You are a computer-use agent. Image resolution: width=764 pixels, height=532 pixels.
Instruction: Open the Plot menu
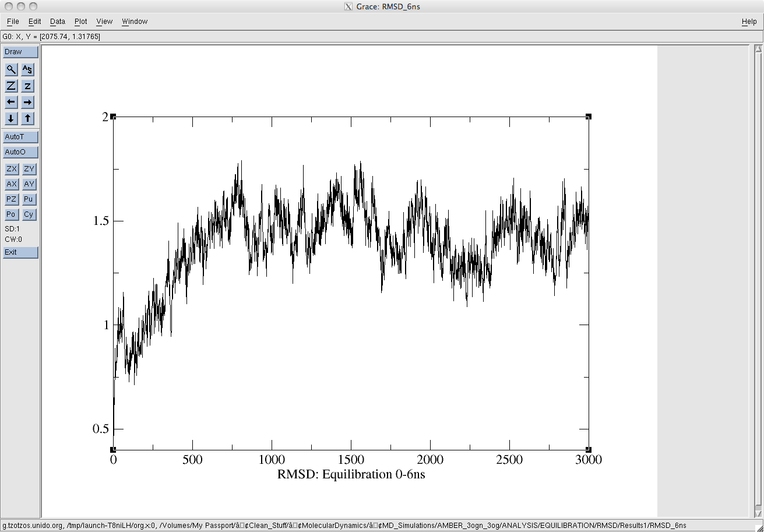point(81,22)
